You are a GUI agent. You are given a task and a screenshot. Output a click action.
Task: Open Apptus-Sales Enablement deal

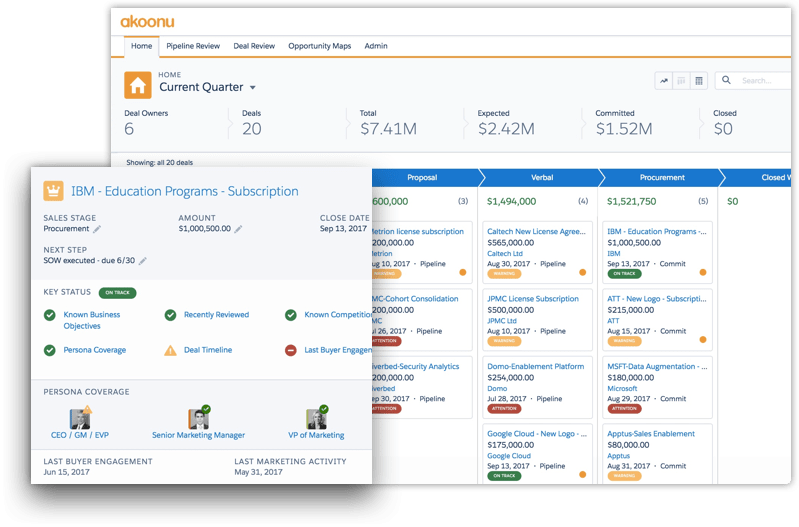(x=651, y=434)
